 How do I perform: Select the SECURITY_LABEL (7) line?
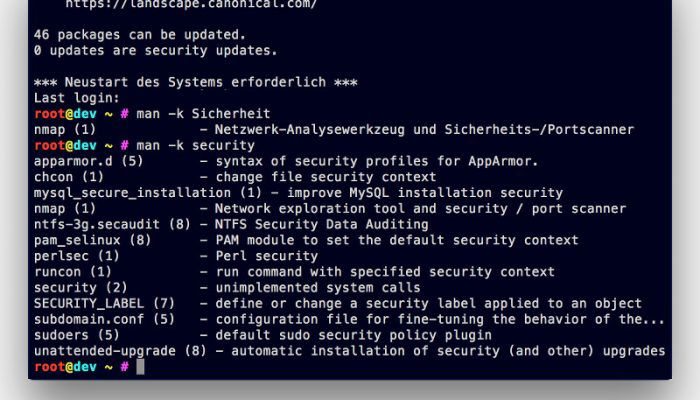pyautogui.click(x=338, y=304)
